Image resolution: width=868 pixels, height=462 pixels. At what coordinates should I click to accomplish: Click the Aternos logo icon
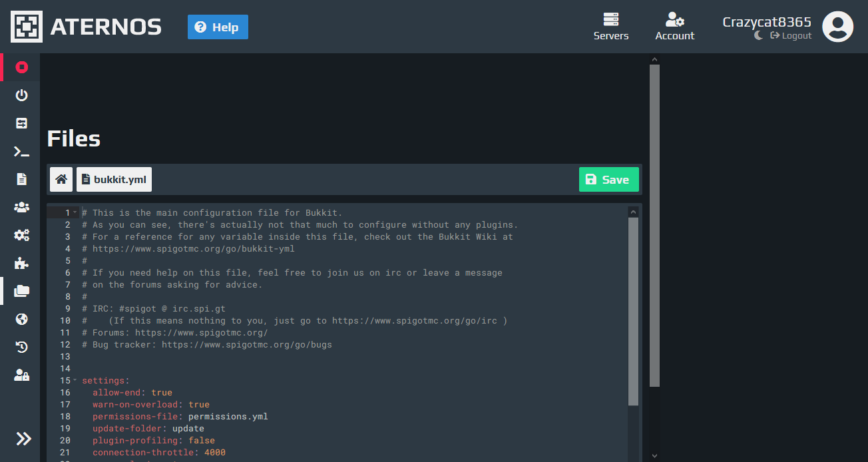(27, 27)
